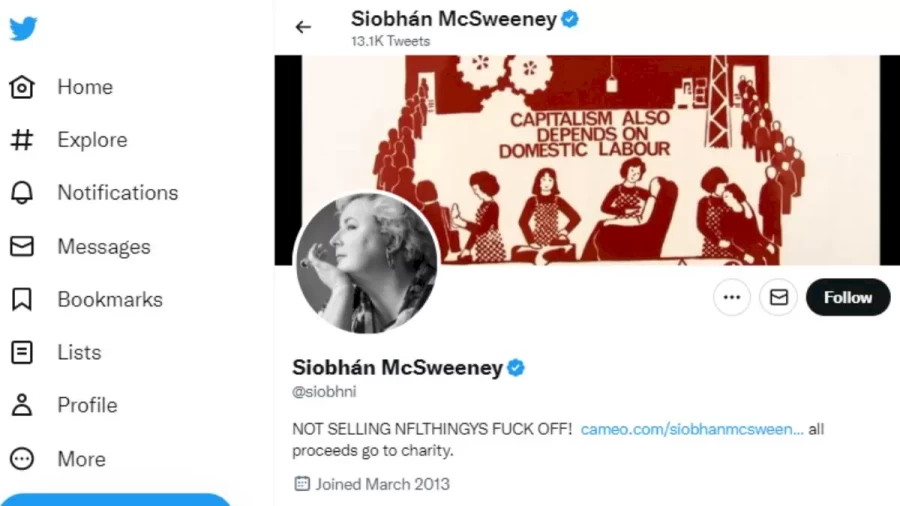Send a direct message via envelope button
Screen dimensions: 900x506
coord(778,297)
